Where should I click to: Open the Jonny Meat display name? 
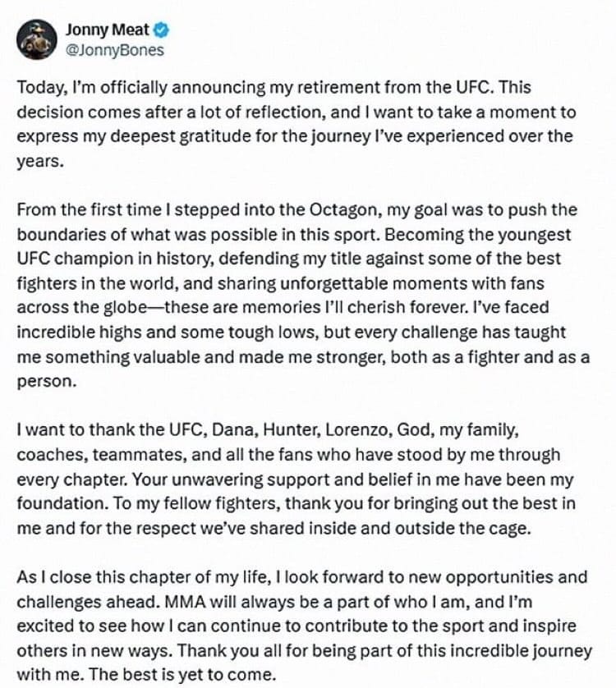108,30
